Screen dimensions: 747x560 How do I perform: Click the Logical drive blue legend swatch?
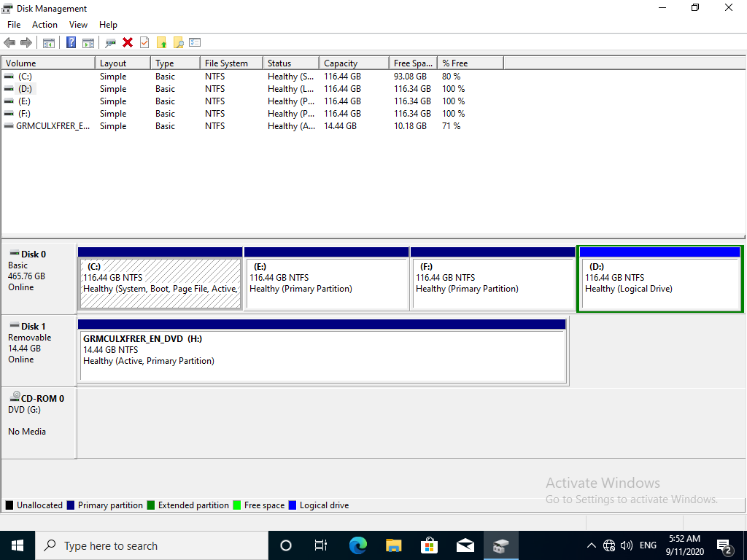coord(293,505)
